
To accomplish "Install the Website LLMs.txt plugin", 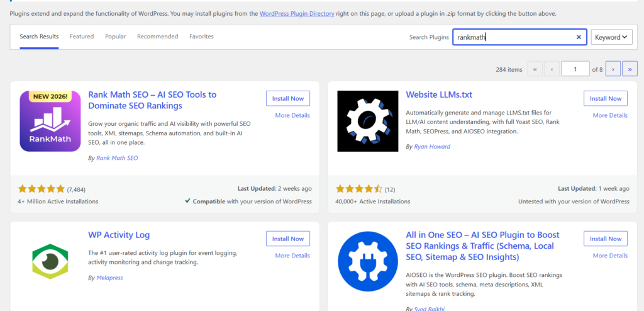I will (606, 98).
